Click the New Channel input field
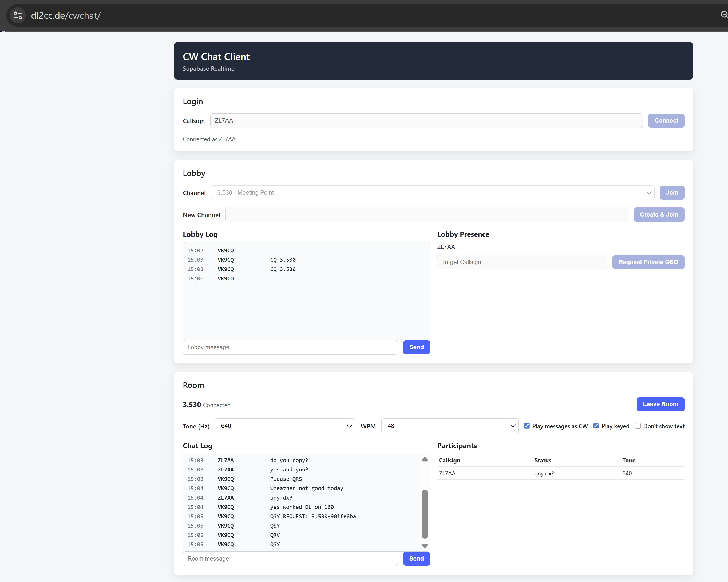Image resolution: width=728 pixels, height=582 pixels. tap(427, 214)
